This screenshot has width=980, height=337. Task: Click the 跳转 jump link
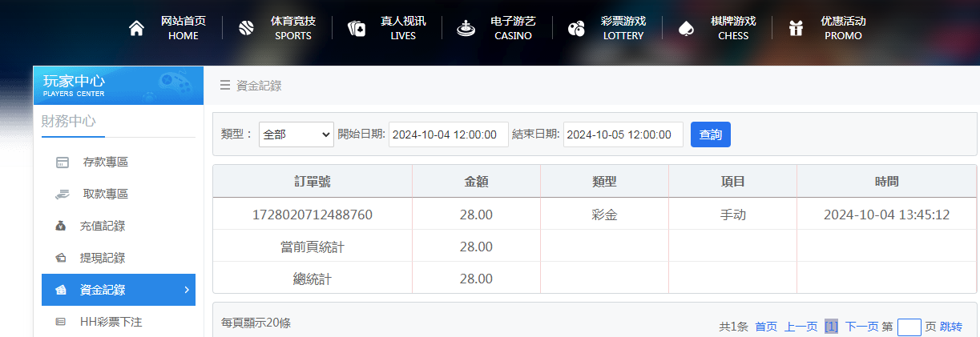(x=951, y=327)
